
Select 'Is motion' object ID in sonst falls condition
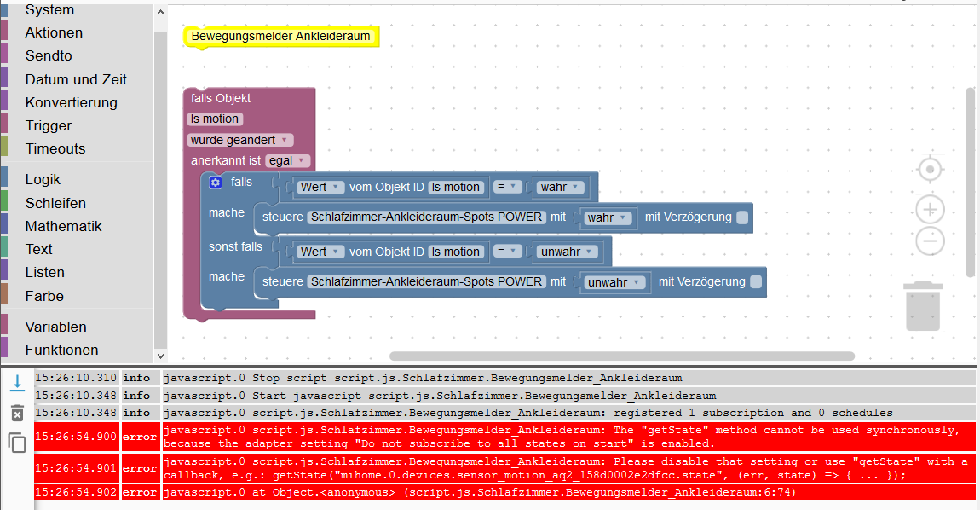coord(456,252)
